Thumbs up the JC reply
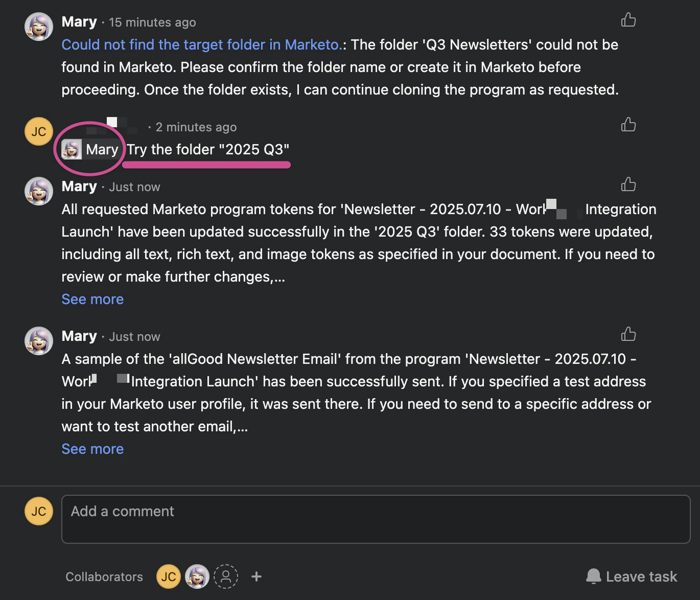 point(628,125)
